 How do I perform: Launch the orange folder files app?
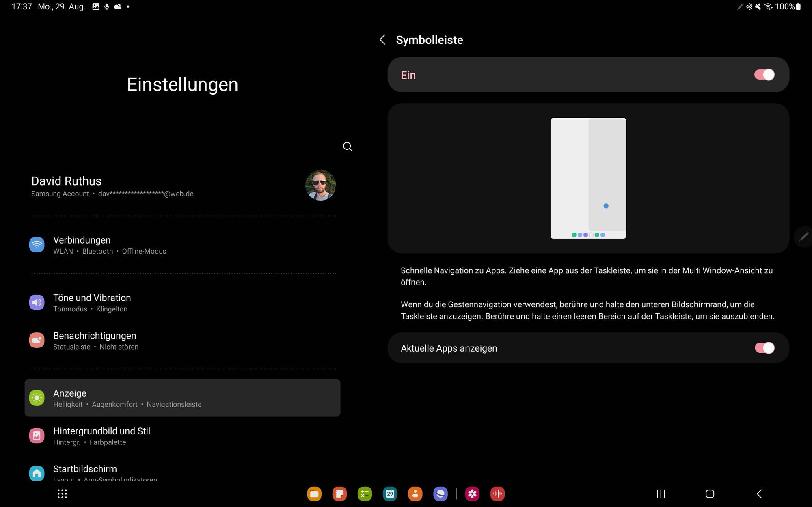click(x=314, y=494)
